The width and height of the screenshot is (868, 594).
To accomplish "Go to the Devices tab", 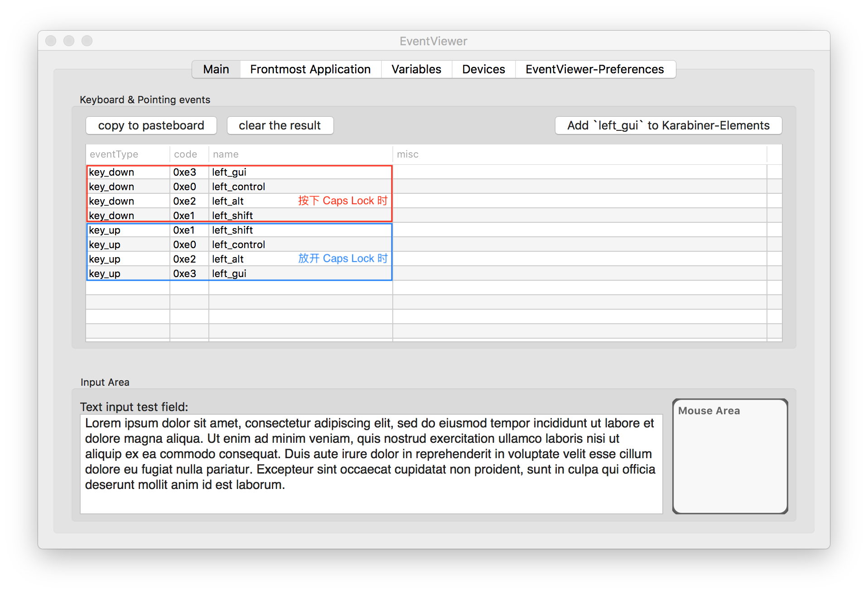I will pos(483,69).
